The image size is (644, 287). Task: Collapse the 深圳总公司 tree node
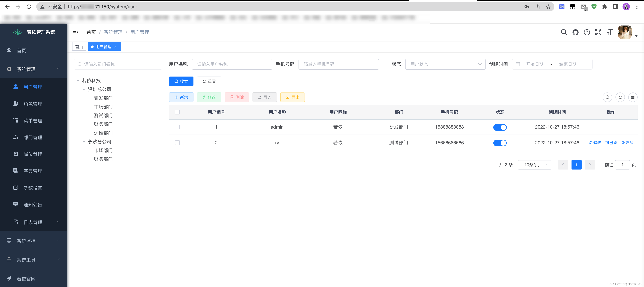tap(84, 89)
